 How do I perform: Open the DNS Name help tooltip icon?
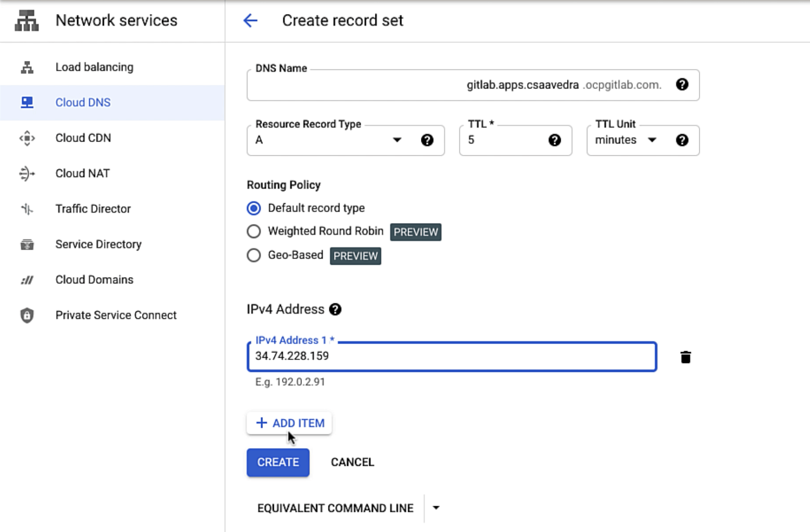[682, 85]
